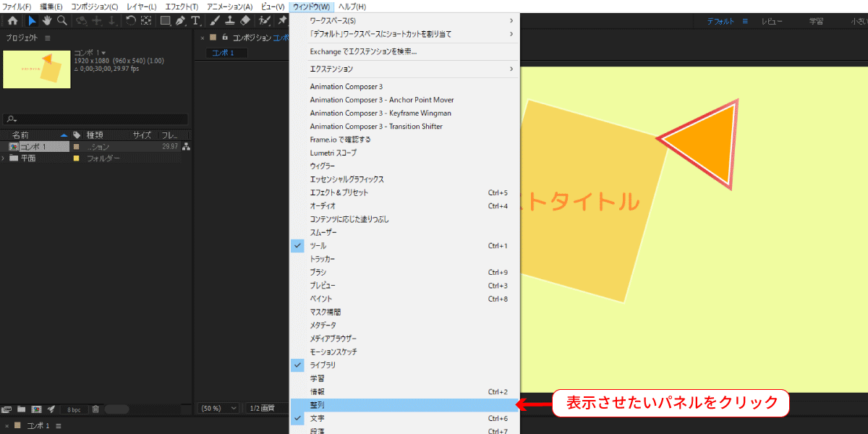Select the Selection arrow tool
The width and height of the screenshot is (868, 434).
point(32,20)
